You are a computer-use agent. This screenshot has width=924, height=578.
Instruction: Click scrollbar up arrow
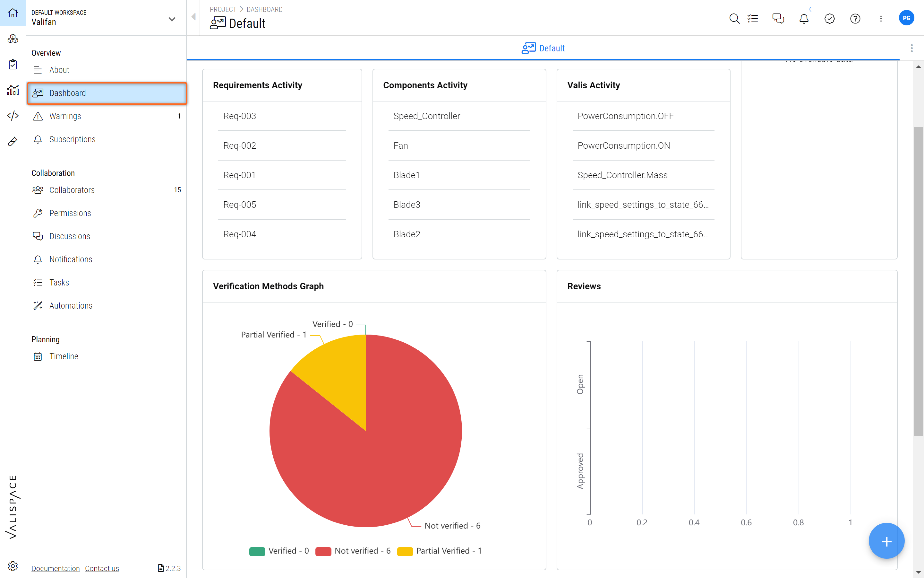point(918,67)
